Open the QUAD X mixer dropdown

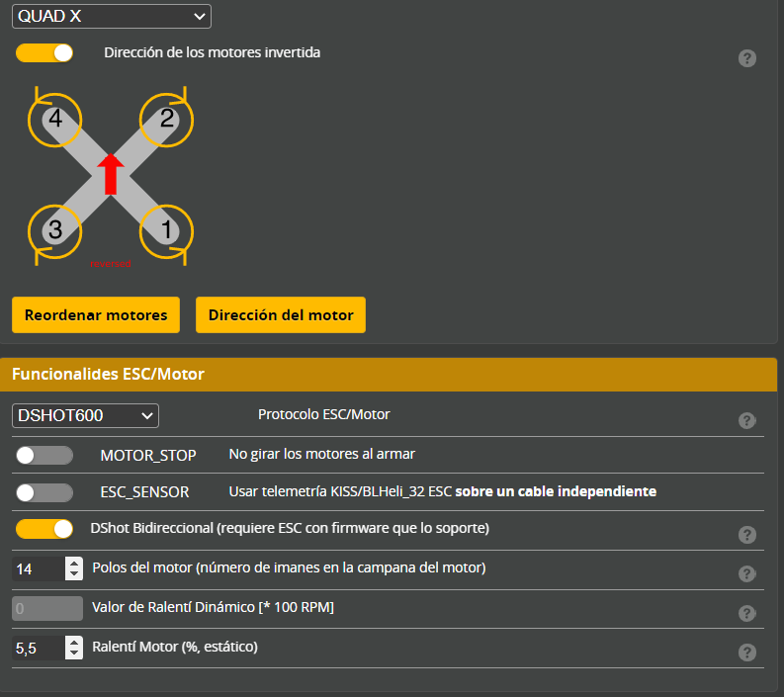pyautogui.click(x=112, y=16)
